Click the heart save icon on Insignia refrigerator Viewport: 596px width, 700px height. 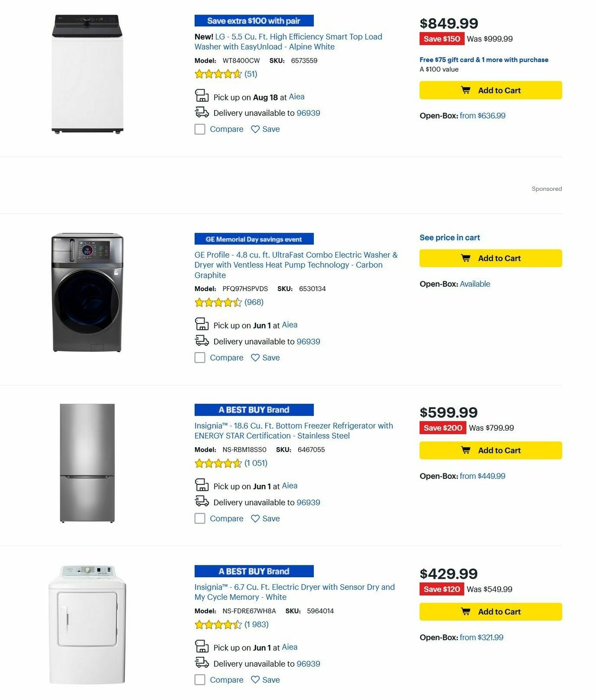click(255, 518)
